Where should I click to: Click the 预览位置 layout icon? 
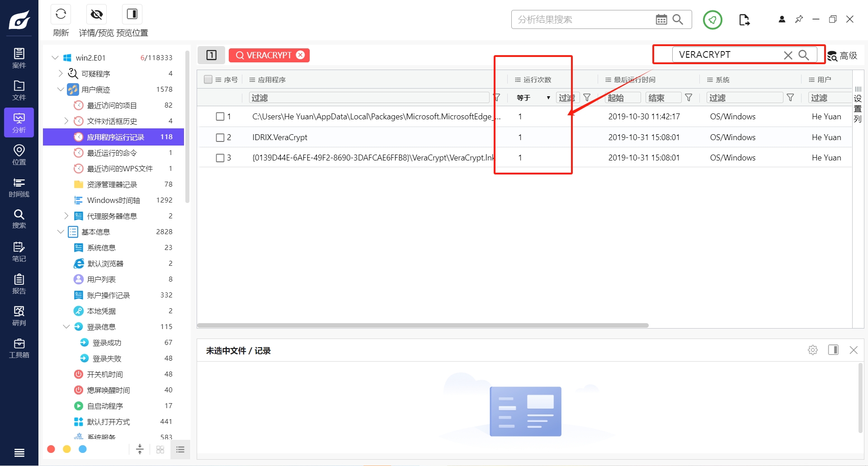coord(132,14)
